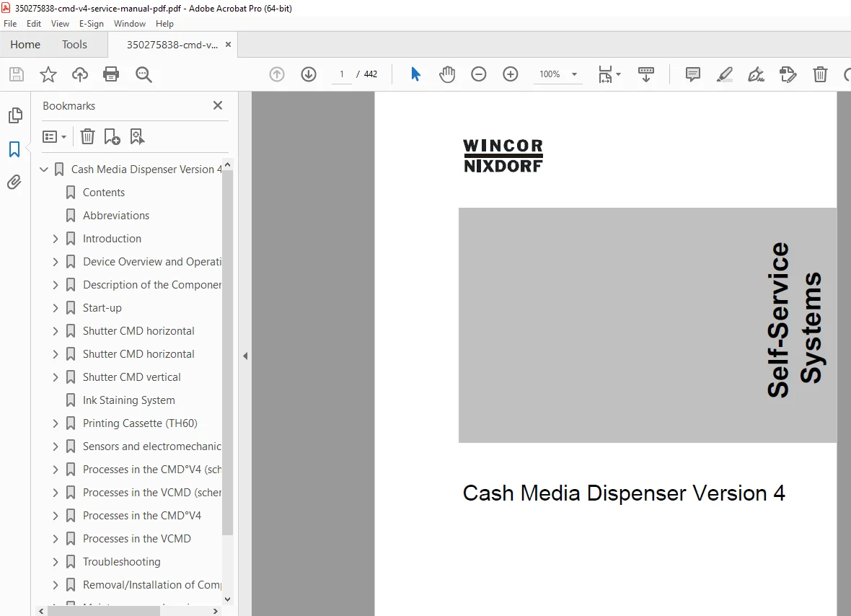Click the bookmarks scroll down arrow
This screenshot has width=851, height=616.
pyautogui.click(x=227, y=599)
